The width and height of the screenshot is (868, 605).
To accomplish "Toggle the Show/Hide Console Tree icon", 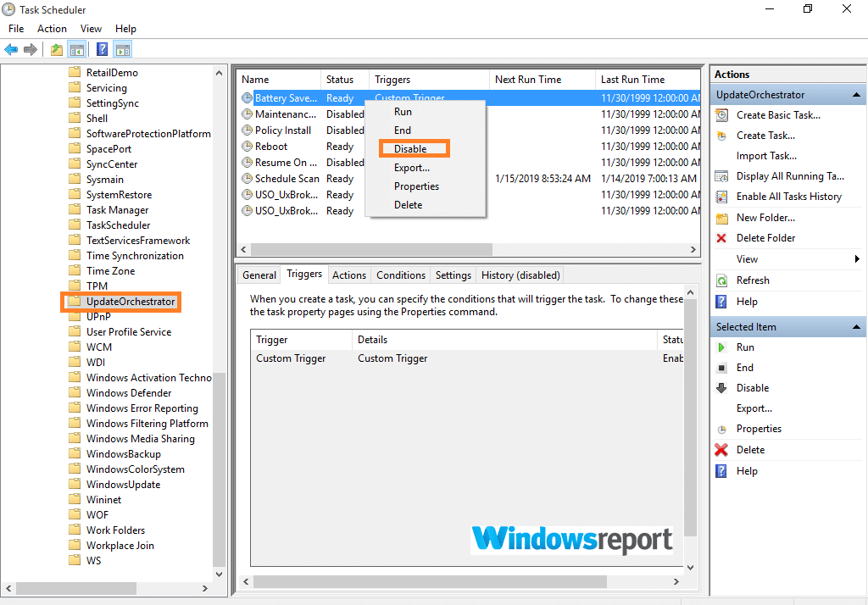I will tap(77, 50).
